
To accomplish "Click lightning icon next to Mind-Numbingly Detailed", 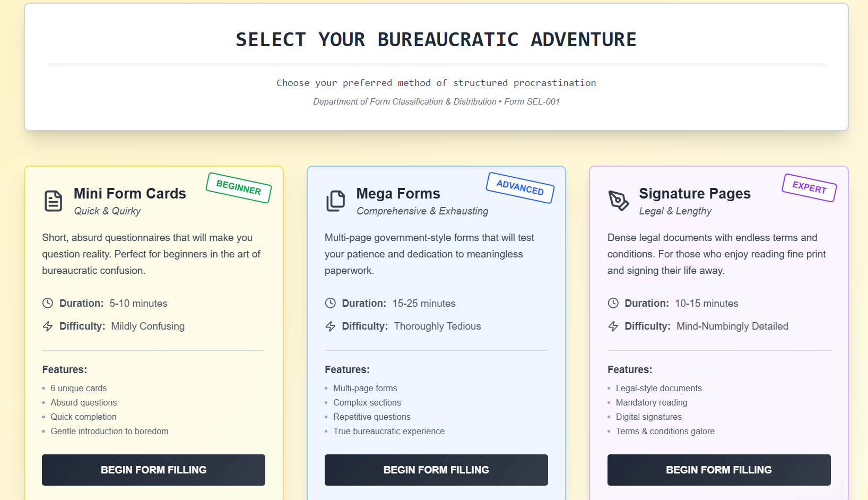I will point(613,326).
